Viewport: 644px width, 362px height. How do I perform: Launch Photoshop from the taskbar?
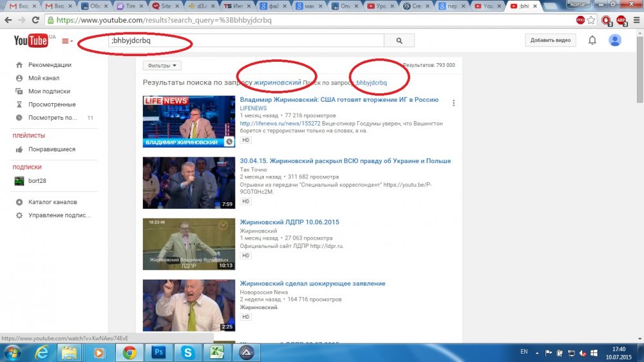[x=158, y=352]
